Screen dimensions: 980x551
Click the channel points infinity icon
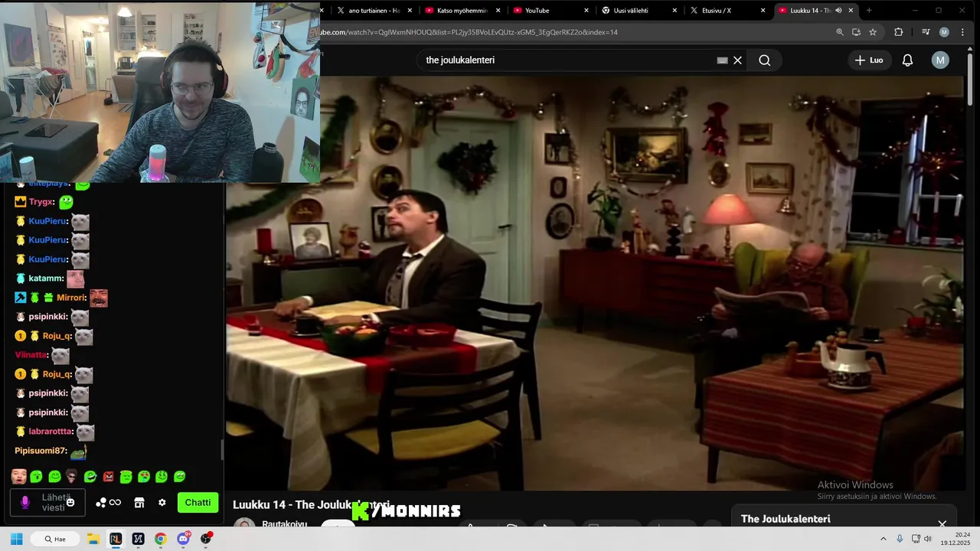pyautogui.click(x=115, y=503)
